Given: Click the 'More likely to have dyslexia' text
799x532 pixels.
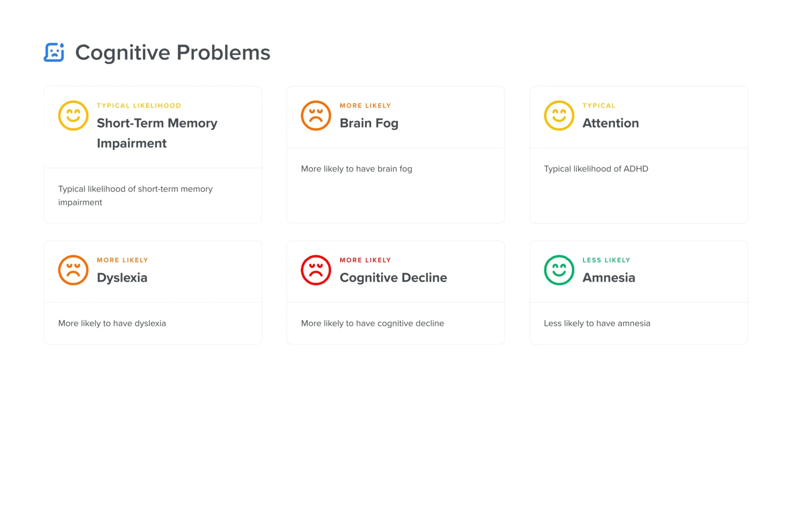Looking at the screenshot, I should 112,323.
